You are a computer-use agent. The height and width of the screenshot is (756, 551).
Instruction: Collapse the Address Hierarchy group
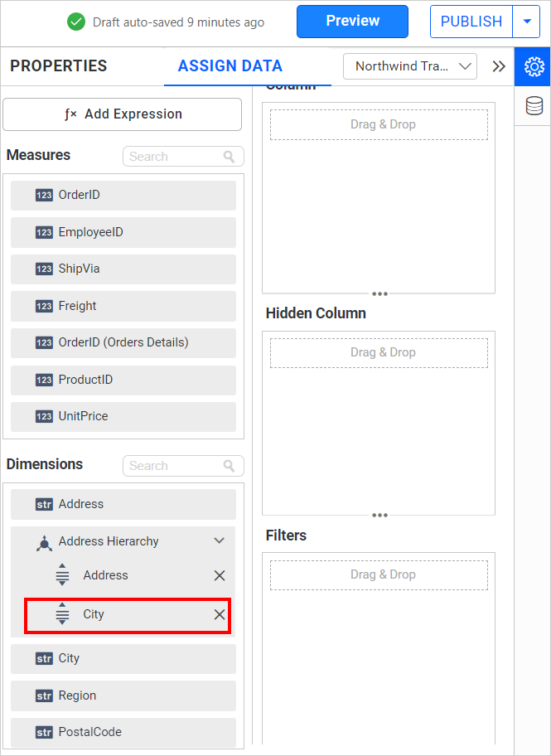[x=219, y=540]
